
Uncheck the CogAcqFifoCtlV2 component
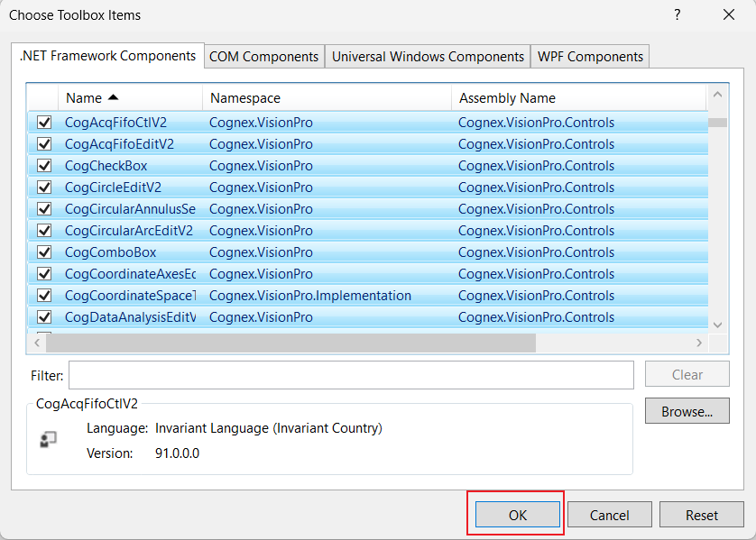click(x=43, y=122)
